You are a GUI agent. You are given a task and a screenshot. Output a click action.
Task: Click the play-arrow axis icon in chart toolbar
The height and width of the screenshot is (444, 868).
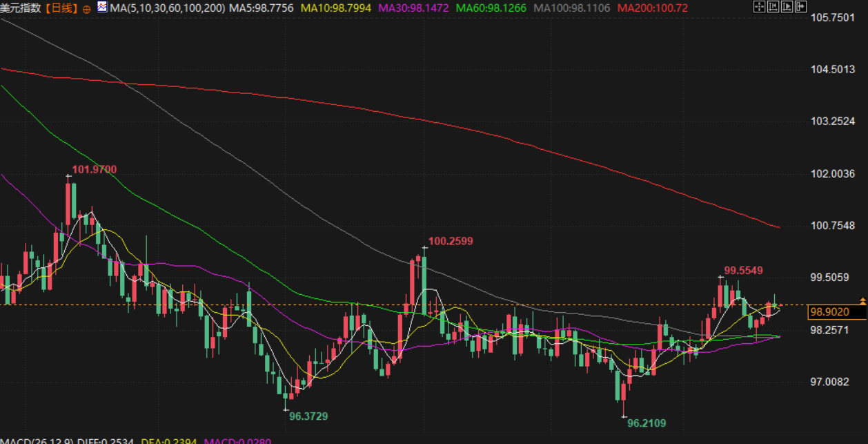tap(787, 7)
